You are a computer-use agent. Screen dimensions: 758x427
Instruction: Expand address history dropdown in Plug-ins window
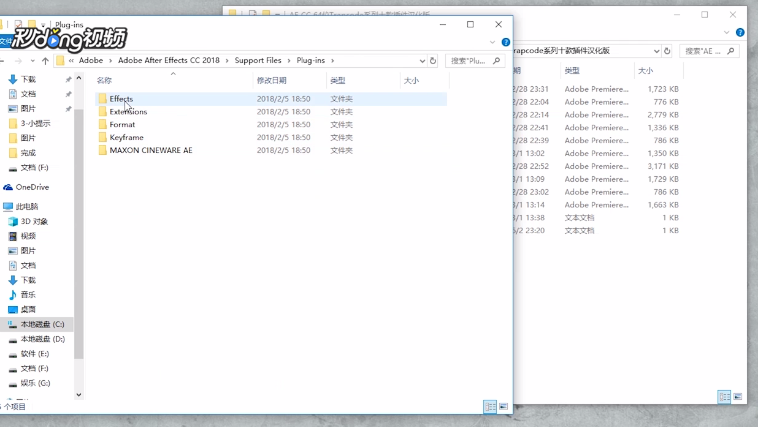pyautogui.click(x=422, y=61)
